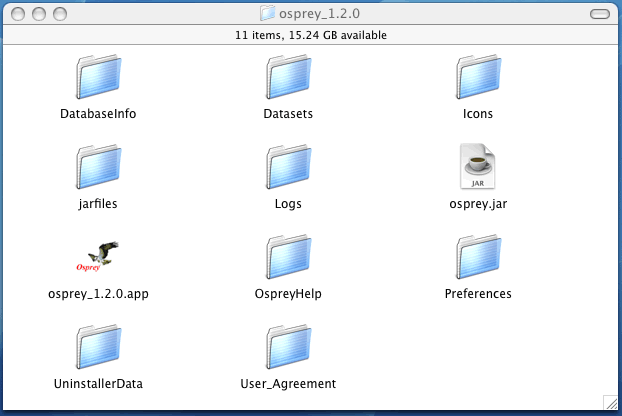
Task: Launch the Osprey bird application icon
Action: [x=98, y=257]
